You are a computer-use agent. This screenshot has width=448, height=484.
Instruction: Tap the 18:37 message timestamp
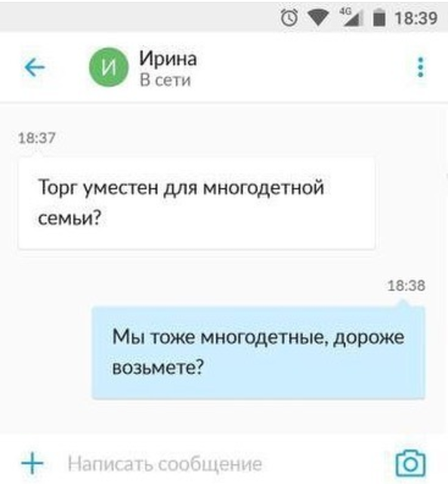37,138
